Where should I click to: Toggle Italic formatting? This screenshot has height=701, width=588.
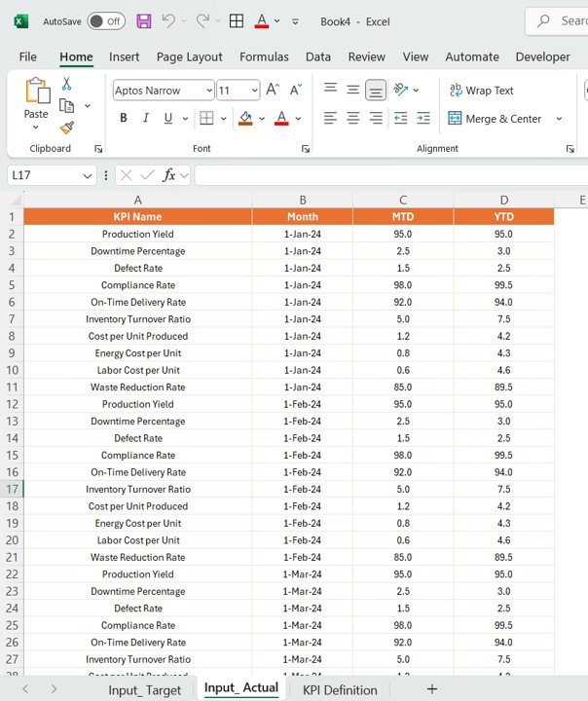click(x=146, y=118)
